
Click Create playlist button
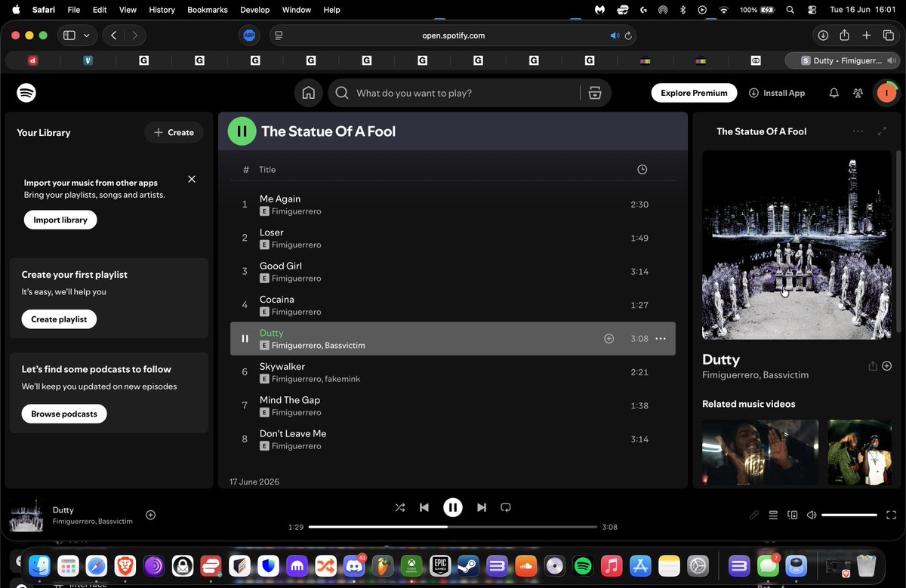pos(59,319)
